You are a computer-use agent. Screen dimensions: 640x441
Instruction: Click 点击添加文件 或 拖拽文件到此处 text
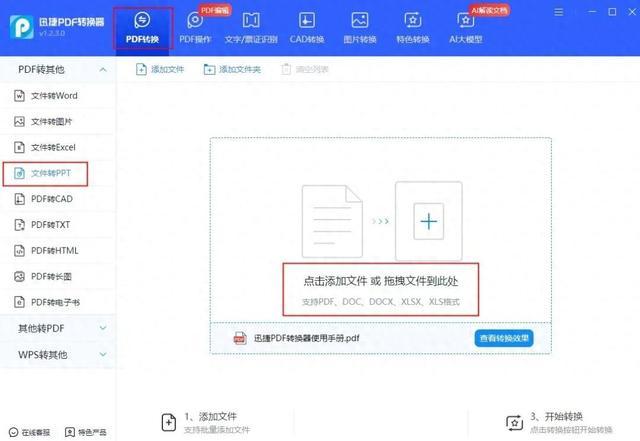point(380,281)
